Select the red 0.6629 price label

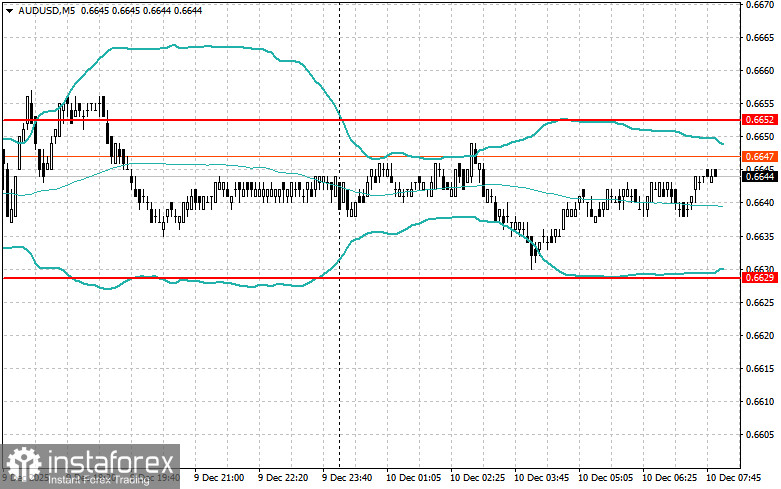[760, 277]
